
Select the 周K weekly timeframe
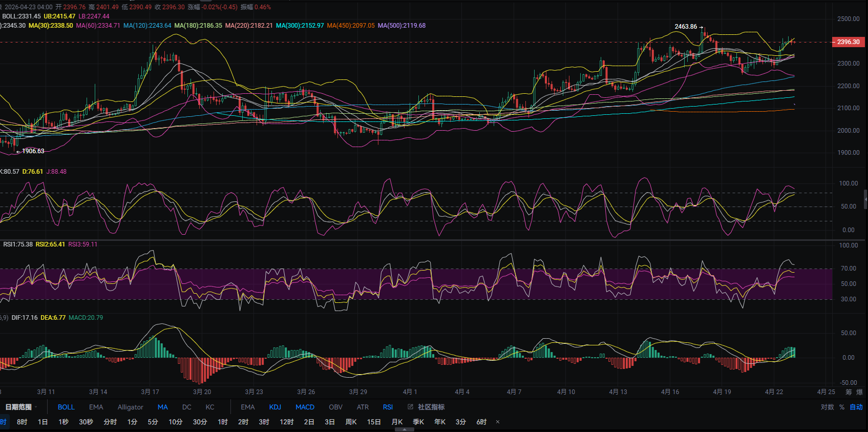pos(351,422)
